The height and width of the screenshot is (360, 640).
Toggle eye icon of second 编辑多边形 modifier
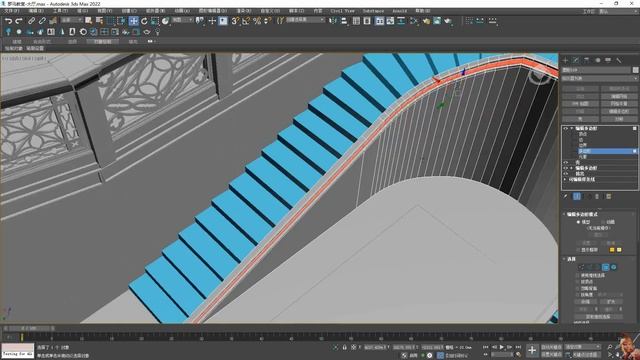click(x=566, y=168)
